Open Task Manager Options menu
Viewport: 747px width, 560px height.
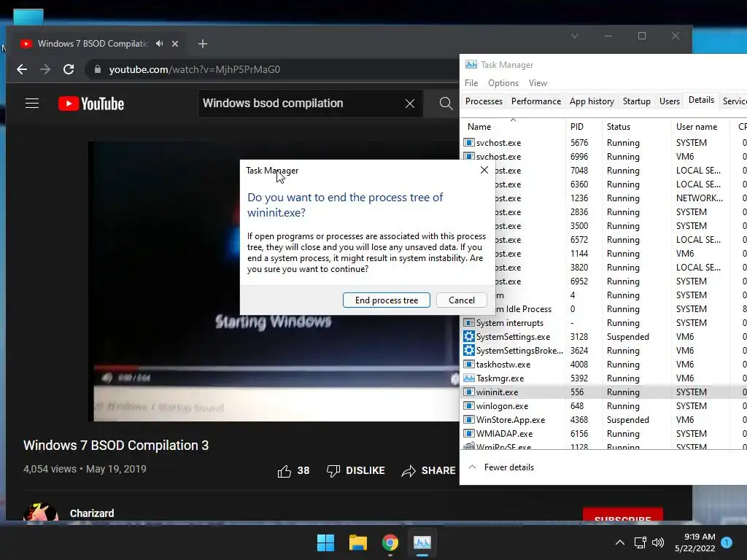click(x=503, y=83)
